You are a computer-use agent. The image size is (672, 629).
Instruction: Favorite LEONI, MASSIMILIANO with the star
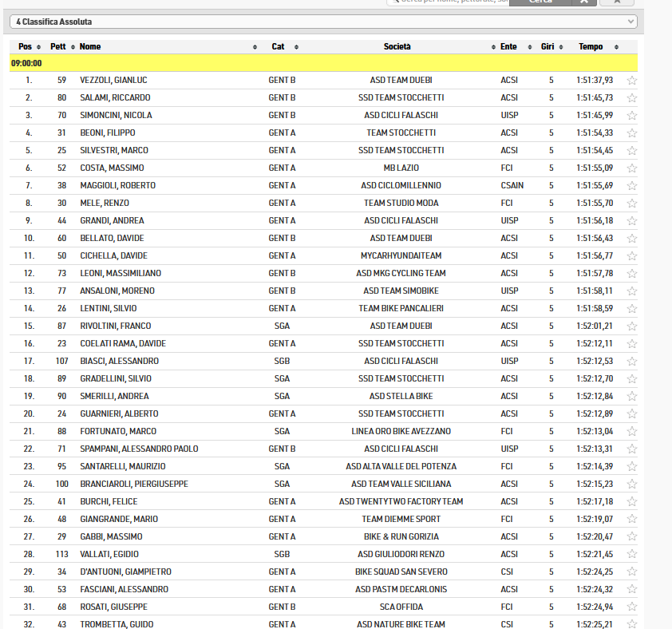632,274
